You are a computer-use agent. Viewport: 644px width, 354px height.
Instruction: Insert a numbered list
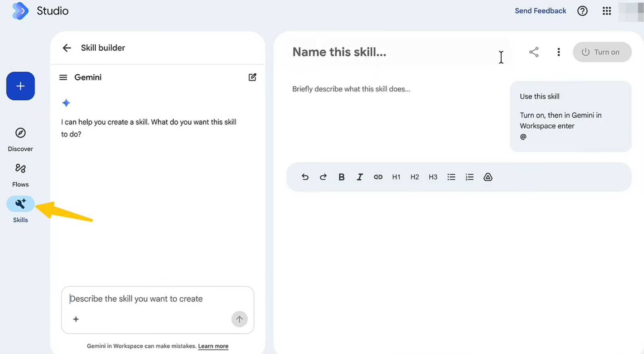point(470,177)
